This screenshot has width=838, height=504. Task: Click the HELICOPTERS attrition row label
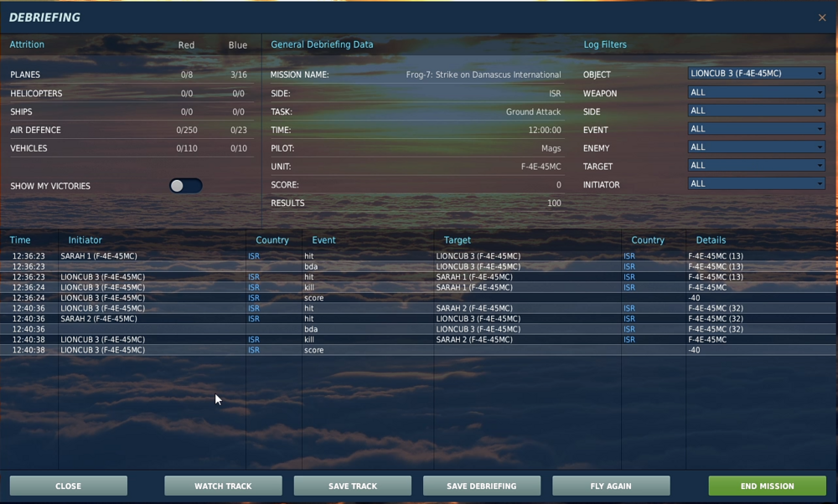point(36,94)
